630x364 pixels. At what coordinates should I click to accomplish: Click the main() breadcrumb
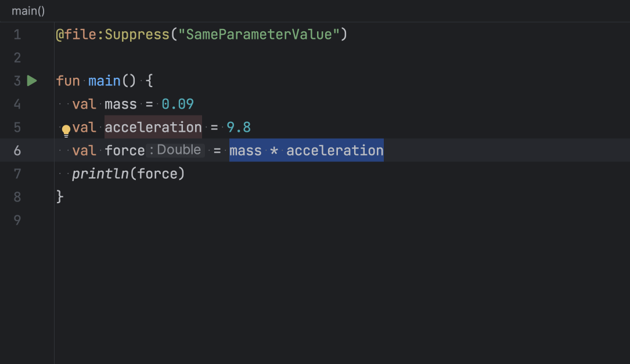click(28, 11)
